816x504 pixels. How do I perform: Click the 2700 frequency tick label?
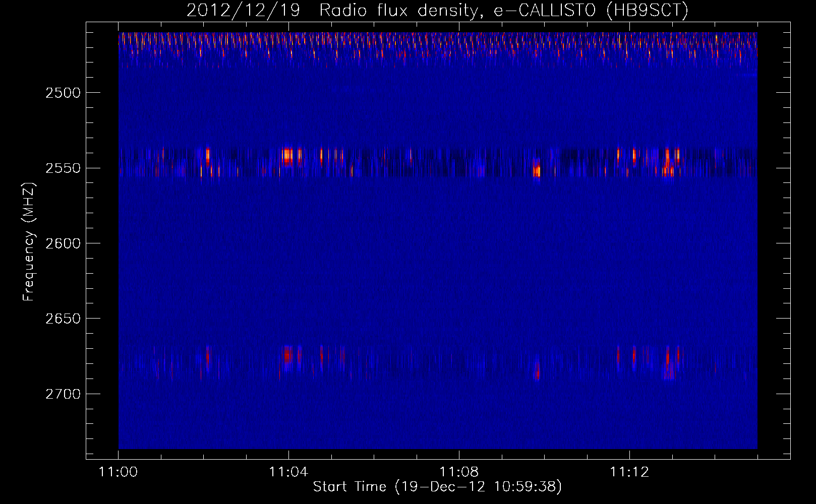(x=63, y=394)
